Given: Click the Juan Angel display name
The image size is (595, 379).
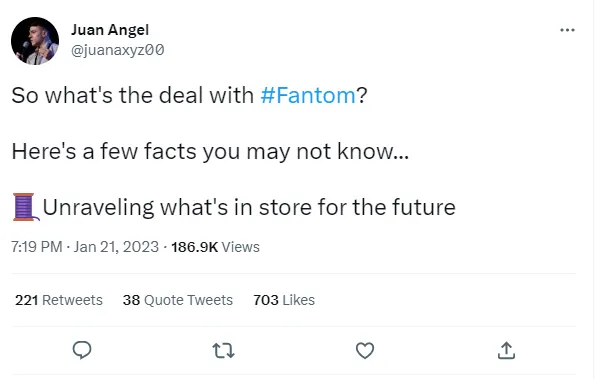Looking at the screenshot, I should point(110,30).
